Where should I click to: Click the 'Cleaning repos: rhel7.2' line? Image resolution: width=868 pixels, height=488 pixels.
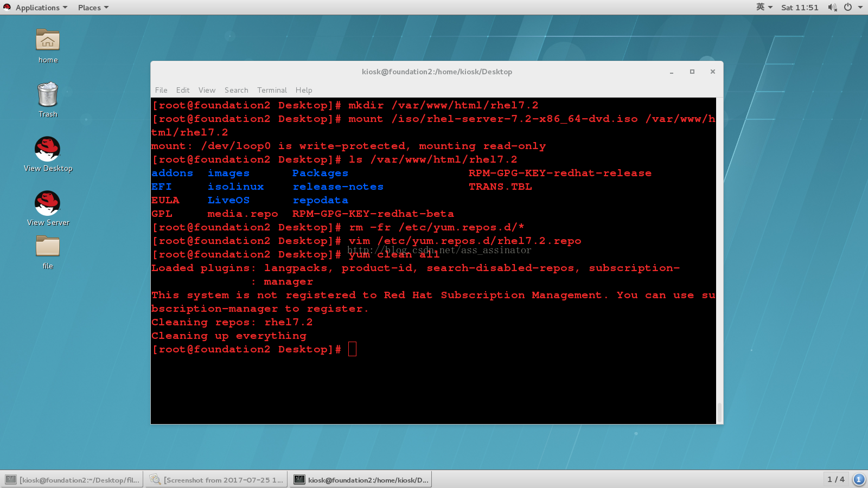coord(232,322)
